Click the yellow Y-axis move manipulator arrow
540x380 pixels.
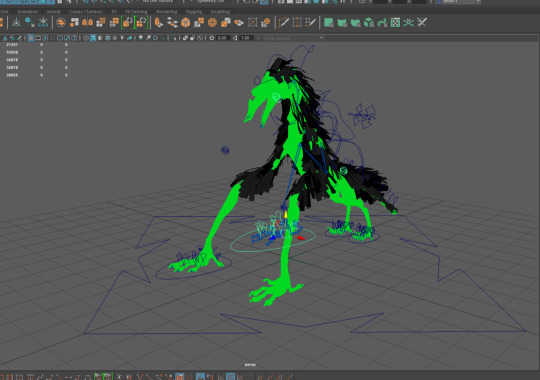point(285,215)
